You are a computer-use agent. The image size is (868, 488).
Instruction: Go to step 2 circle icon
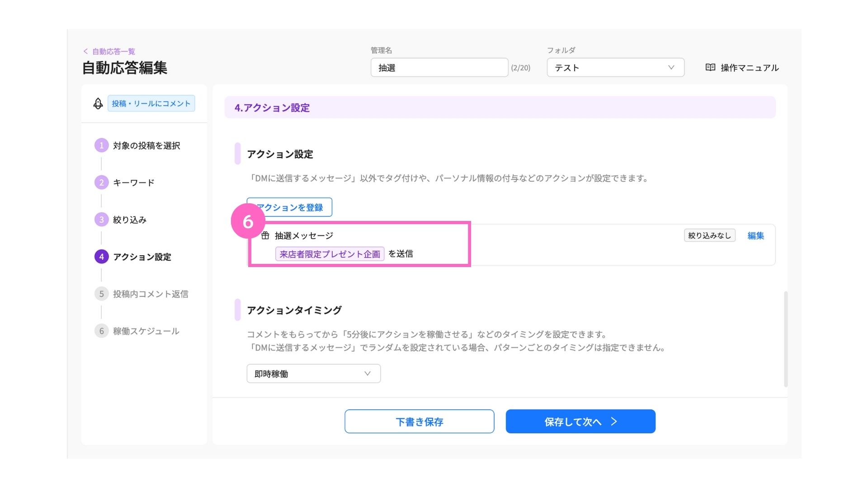pyautogui.click(x=101, y=183)
